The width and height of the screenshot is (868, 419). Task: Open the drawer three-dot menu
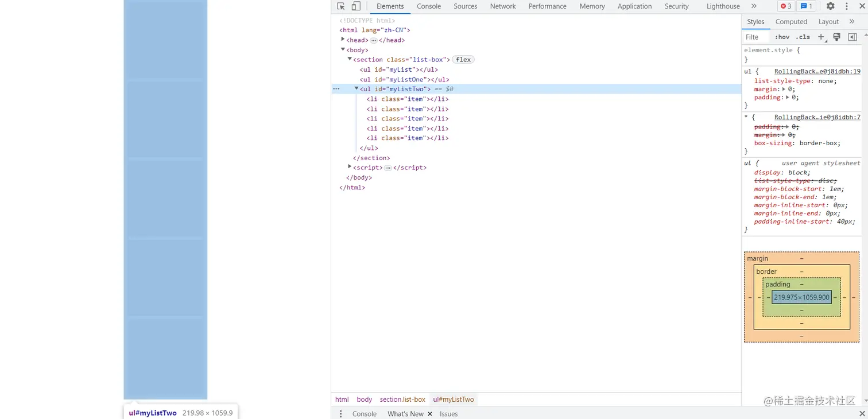[x=340, y=414]
